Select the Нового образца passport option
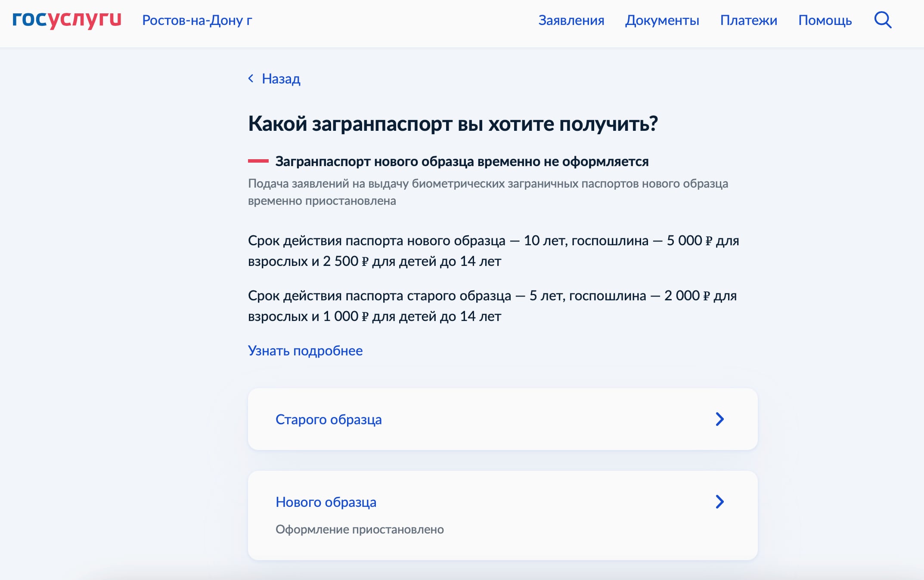Viewport: 924px width, 580px height. (326, 501)
